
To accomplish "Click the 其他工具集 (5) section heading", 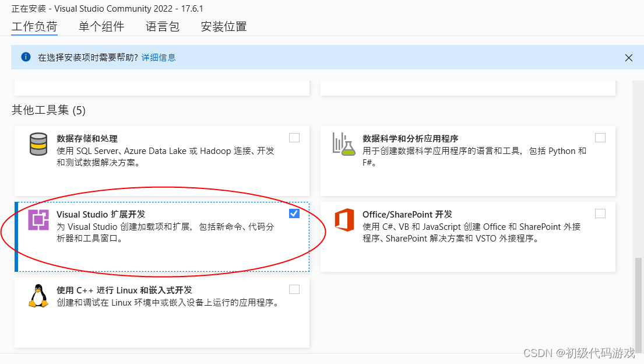I will point(48,110).
